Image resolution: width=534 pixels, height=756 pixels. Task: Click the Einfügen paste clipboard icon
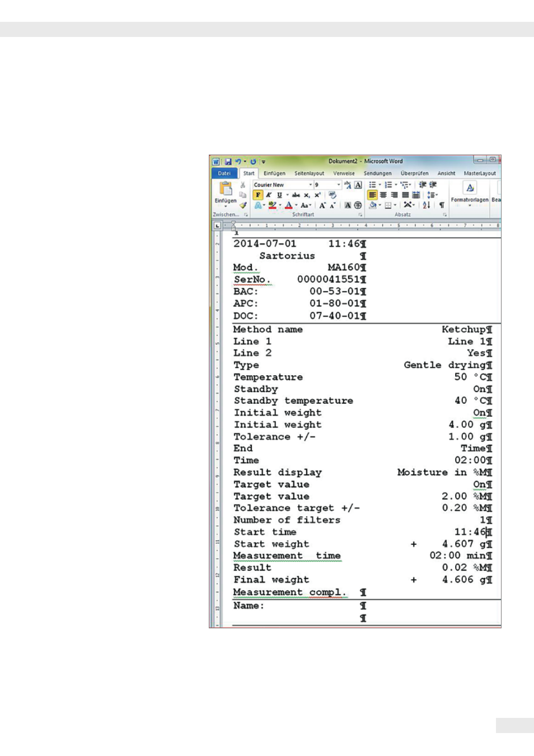(226, 189)
